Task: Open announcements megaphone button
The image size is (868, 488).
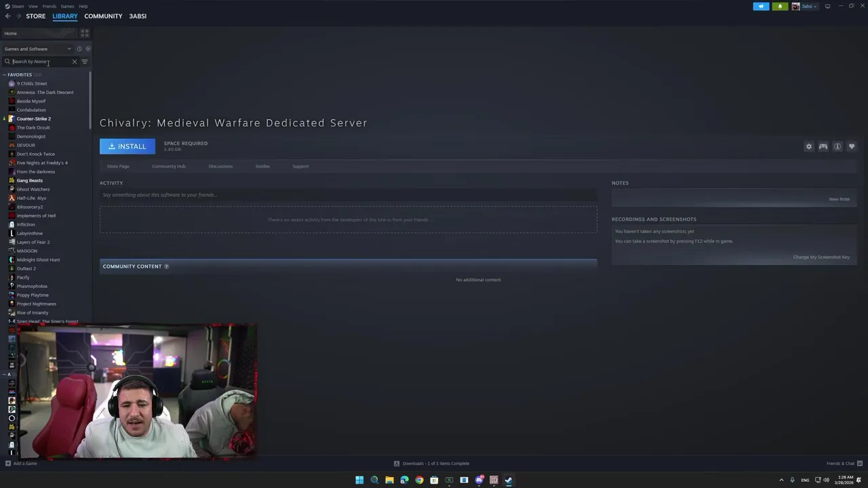Action: (x=761, y=6)
